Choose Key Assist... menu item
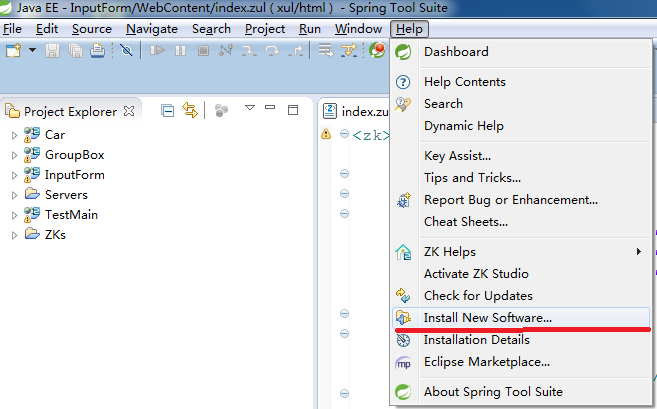 click(521, 156)
